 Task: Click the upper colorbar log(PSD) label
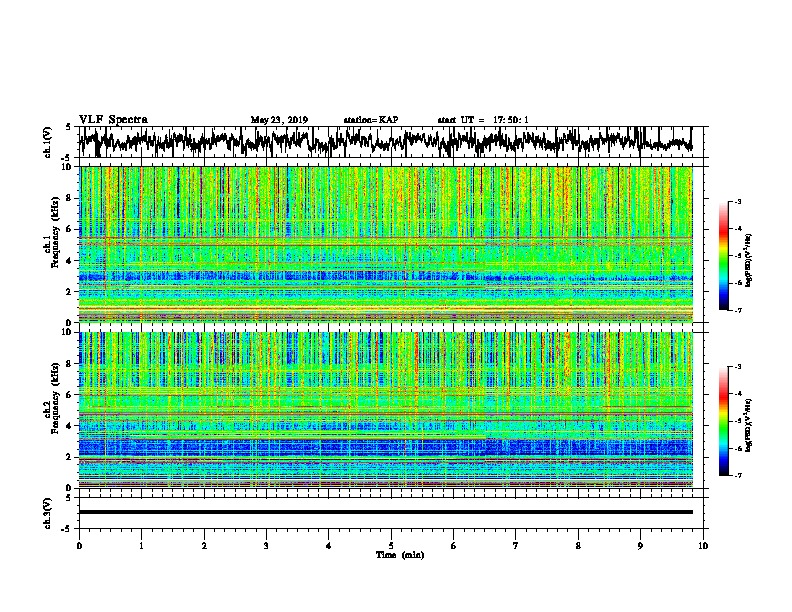[748, 260]
